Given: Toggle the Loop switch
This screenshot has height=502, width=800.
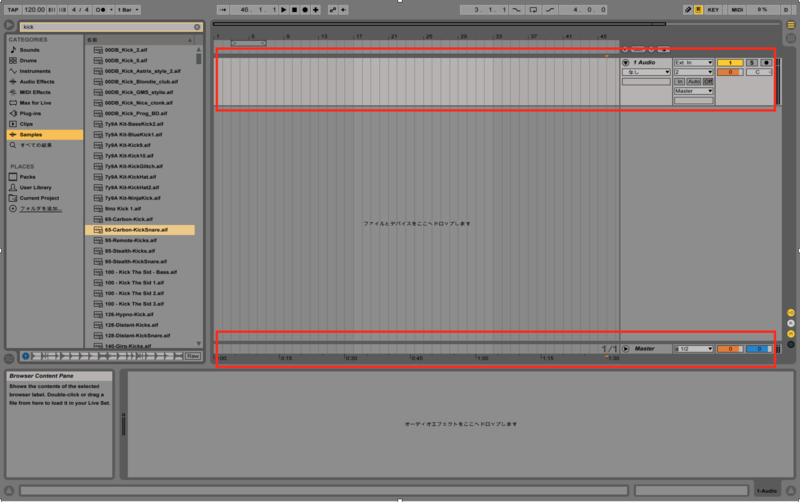Looking at the screenshot, I should [533, 10].
